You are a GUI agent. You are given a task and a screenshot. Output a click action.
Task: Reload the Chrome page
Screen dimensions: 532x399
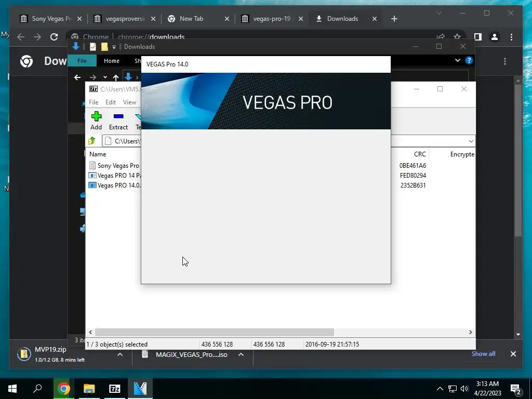pos(54,37)
